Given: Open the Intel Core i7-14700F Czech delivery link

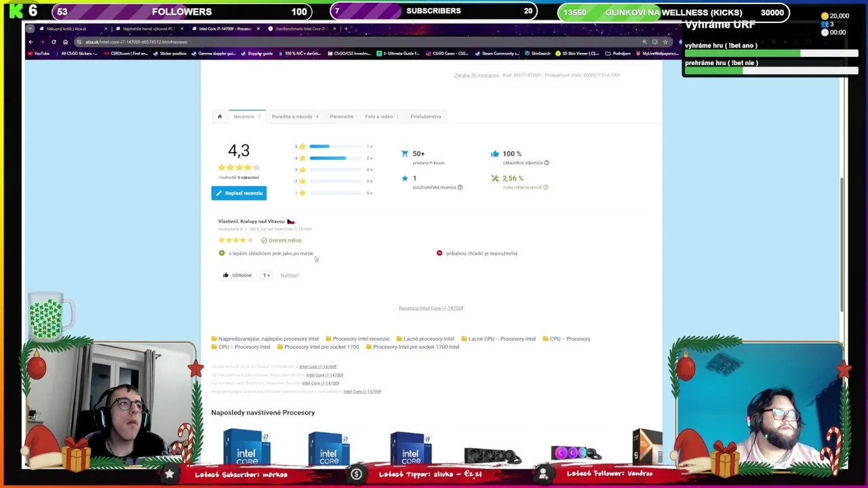Looking at the screenshot, I should click(x=317, y=367).
